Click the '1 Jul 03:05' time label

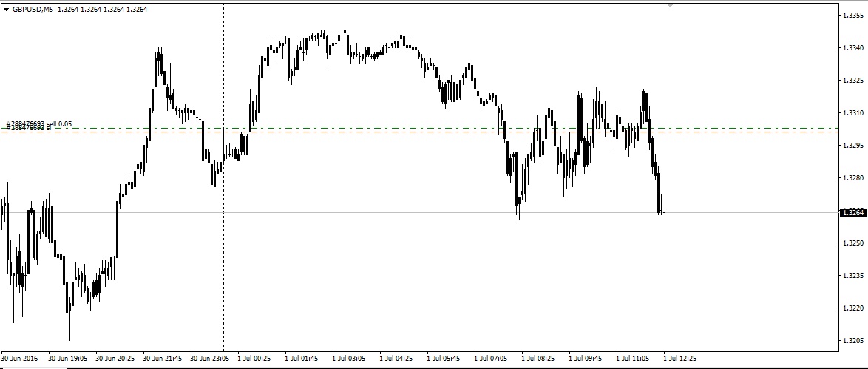pyautogui.click(x=349, y=359)
